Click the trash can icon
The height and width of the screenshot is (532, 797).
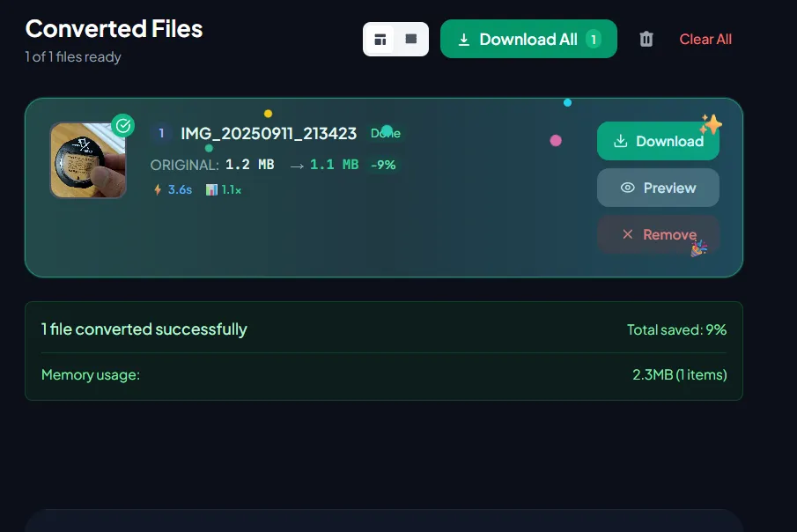pyautogui.click(x=646, y=39)
